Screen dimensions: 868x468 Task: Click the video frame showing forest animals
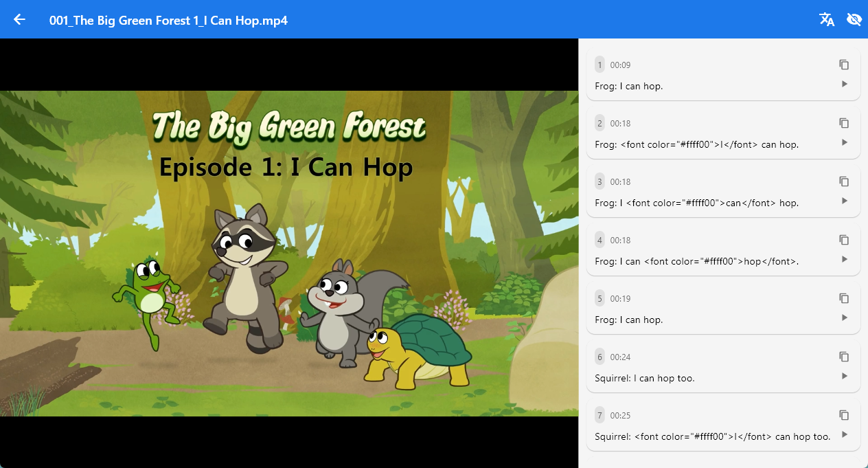coord(289,253)
